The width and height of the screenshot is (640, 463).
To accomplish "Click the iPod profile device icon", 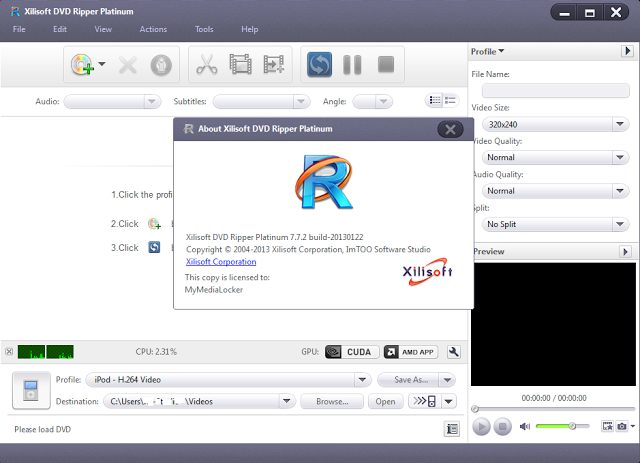I will 31,390.
